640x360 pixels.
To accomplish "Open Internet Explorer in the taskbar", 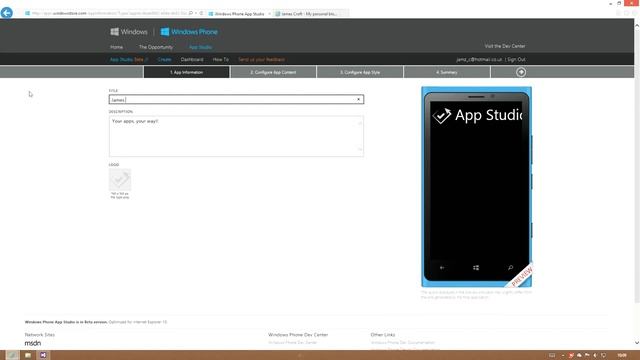I will click(x=12, y=355).
